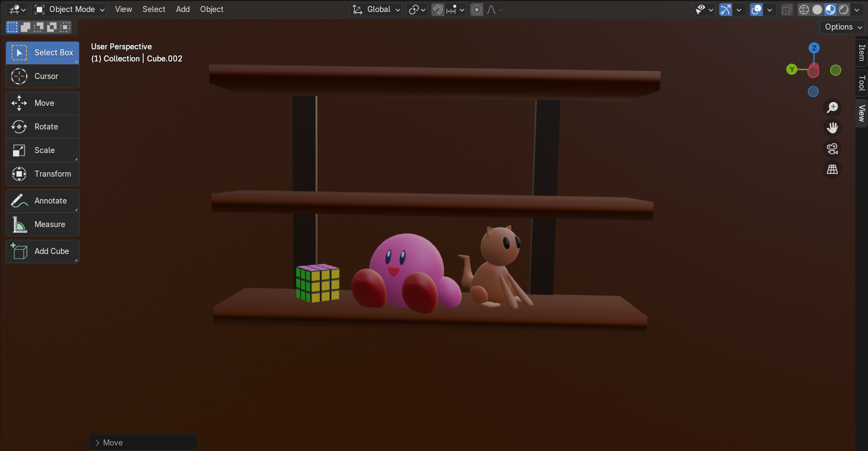Expand the Move operator panel
This screenshot has width=868, height=451.
(x=143, y=443)
